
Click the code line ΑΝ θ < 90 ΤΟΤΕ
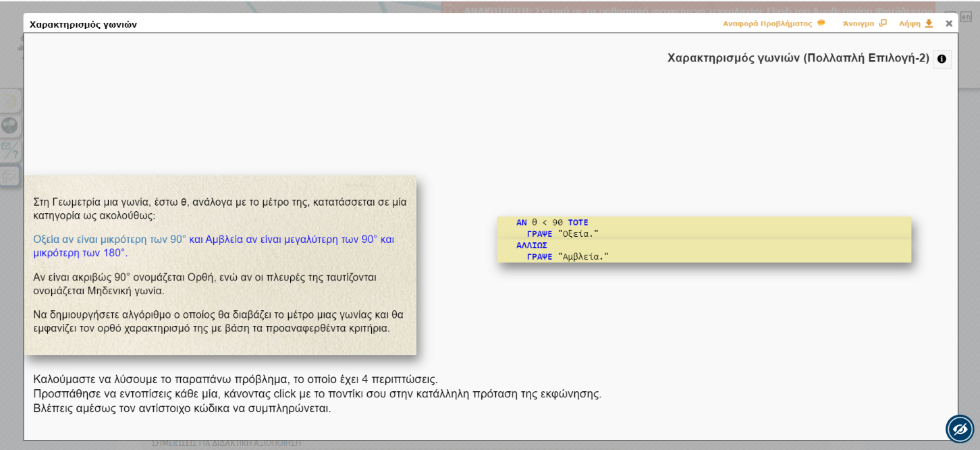(x=552, y=223)
